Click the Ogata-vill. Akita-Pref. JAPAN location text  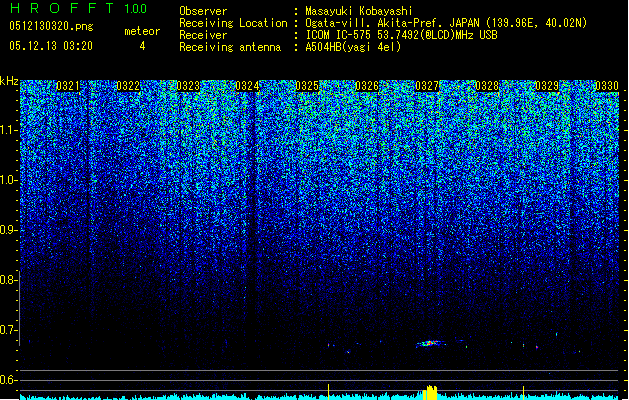click(446, 23)
